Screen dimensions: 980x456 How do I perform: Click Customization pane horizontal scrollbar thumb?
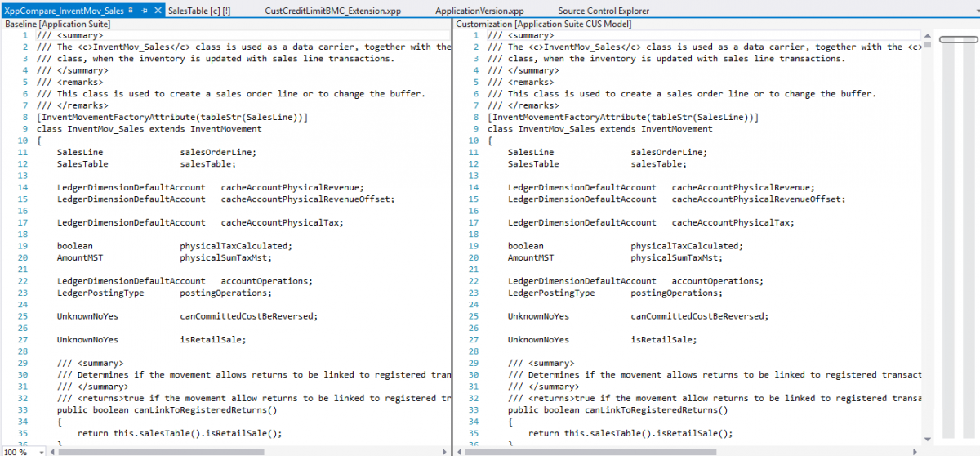pyautogui.click(x=588, y=451)
